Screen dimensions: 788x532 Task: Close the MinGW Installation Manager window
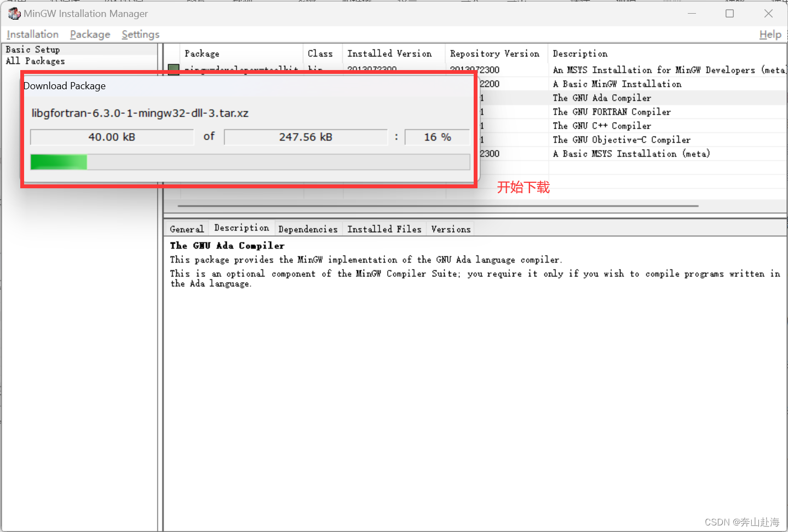(768, 13)
